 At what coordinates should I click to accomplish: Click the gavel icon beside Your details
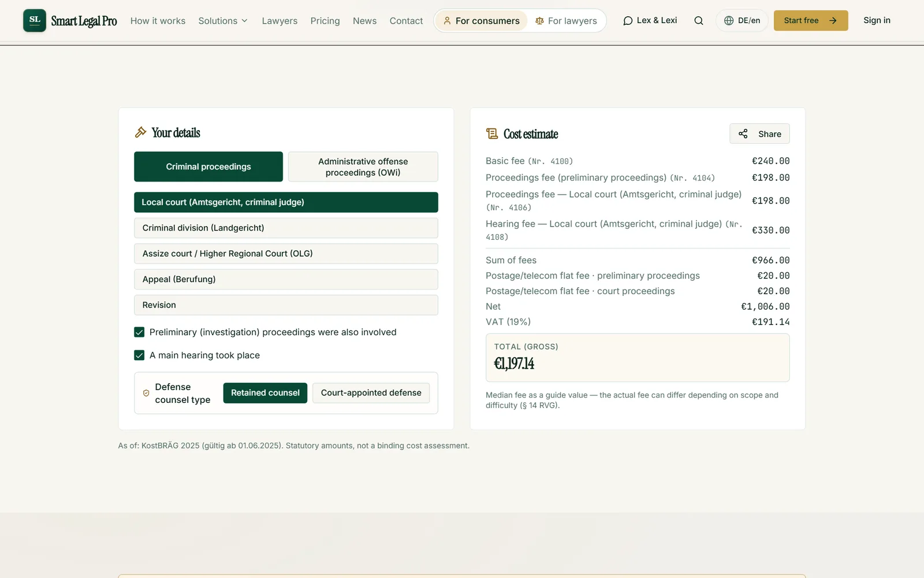tap(140, 132)
